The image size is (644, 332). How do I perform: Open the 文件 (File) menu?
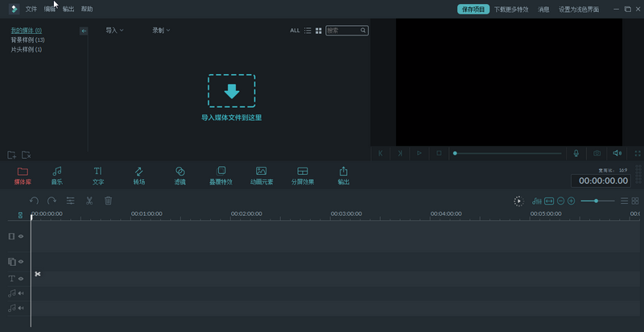tap(31, 9)
